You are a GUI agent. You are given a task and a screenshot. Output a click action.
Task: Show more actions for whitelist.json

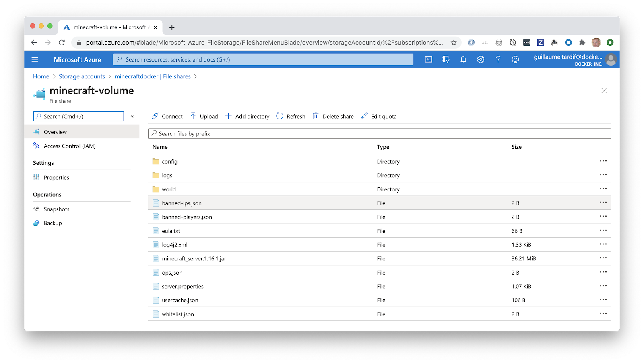(x=603, y=314)
